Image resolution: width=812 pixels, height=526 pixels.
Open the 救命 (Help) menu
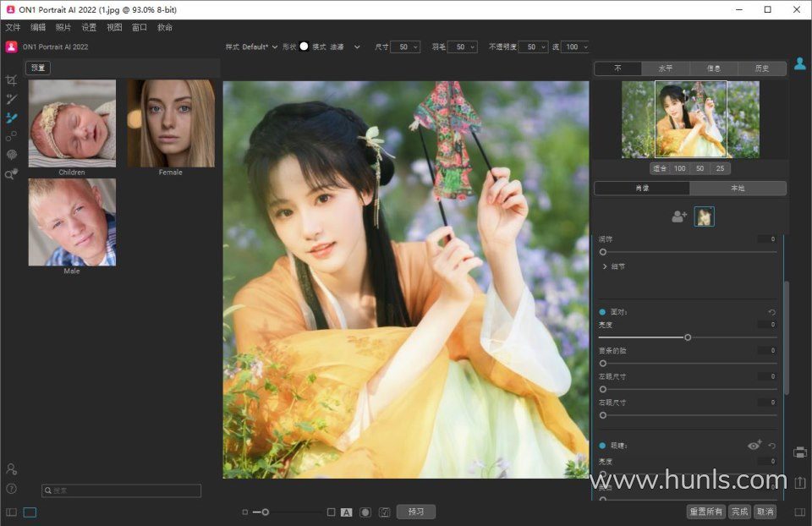point(165,27)
